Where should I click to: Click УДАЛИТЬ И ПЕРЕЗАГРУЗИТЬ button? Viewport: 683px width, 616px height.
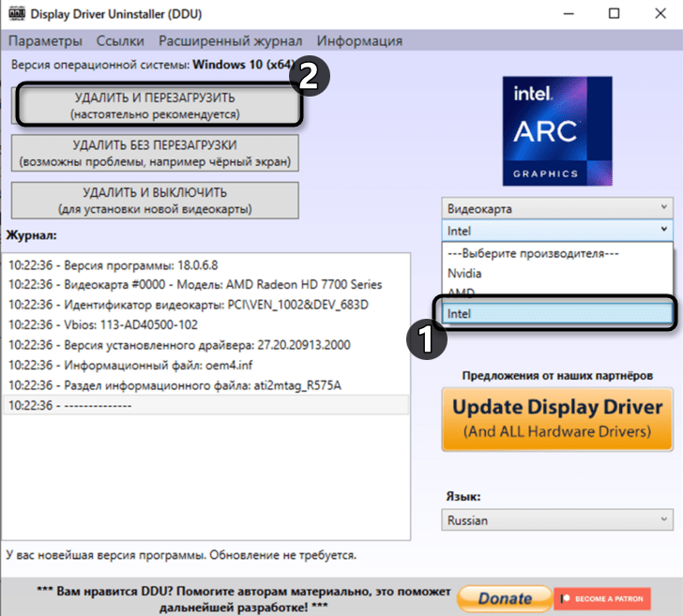point(155,105)
